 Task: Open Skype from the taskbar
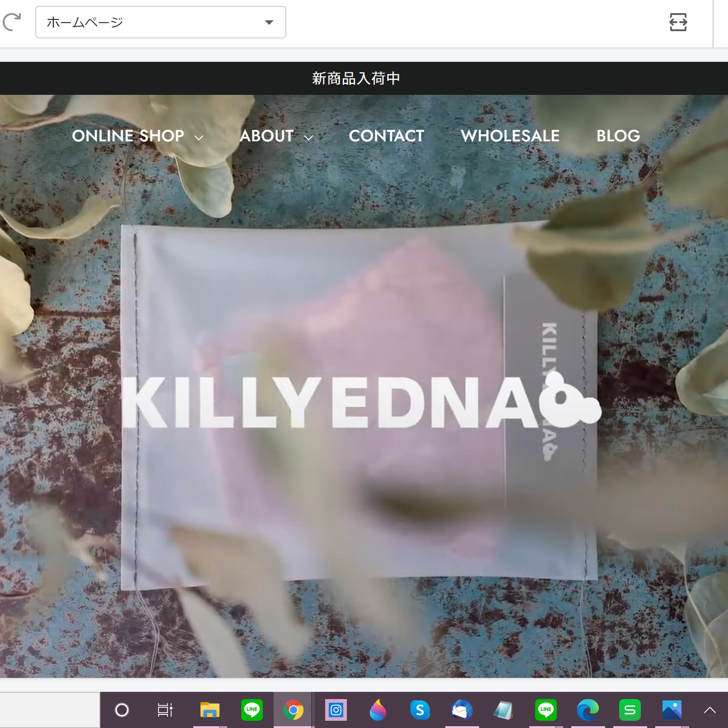(x=420, y=710)
